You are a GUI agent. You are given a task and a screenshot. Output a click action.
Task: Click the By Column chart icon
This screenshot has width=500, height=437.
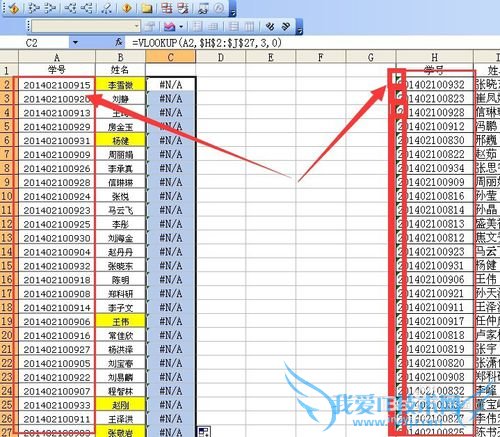coord(250,26)
